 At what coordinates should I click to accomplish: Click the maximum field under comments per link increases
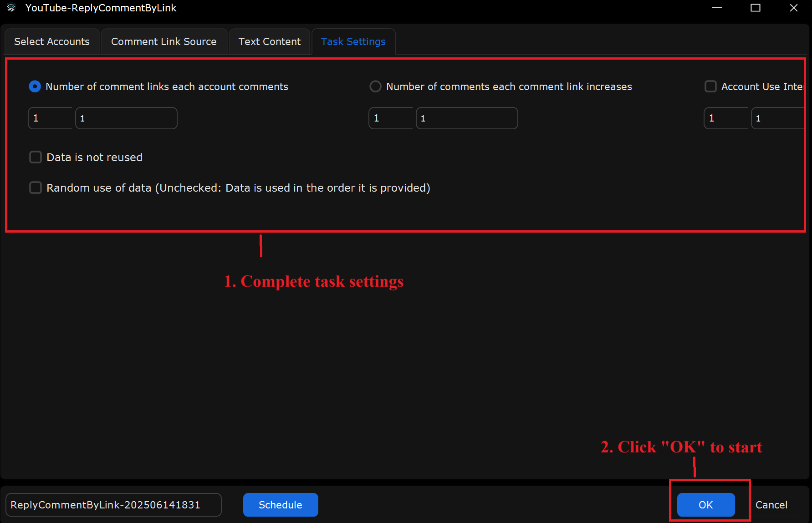pyautogui.click(x=467, y=118)
